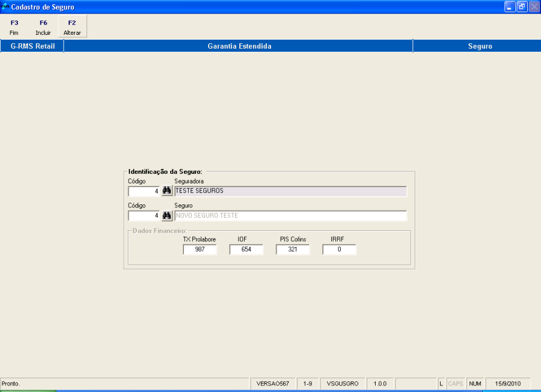
Task: Click the G-RMS Retail header segment
Action: click(x=32, y=46)
